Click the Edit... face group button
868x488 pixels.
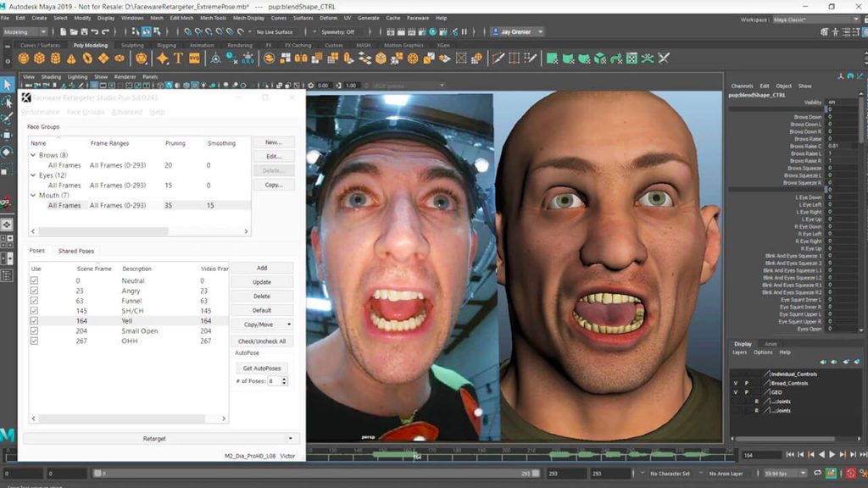(x=274, y=157)
